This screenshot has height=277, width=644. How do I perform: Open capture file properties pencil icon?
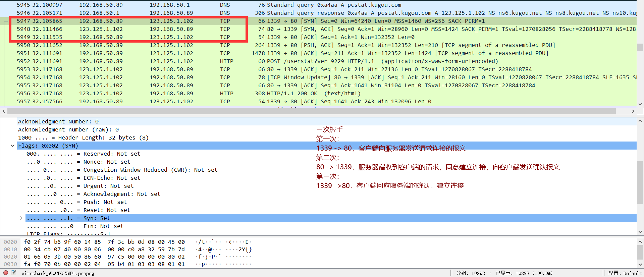14,273
